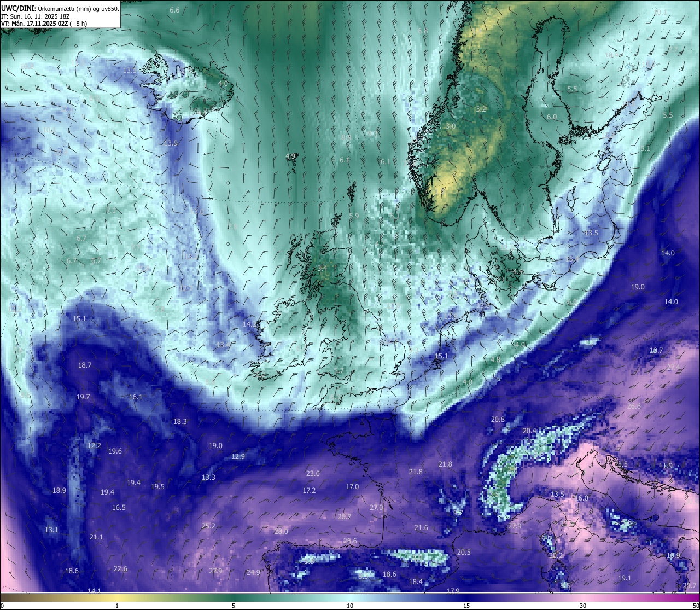This screenshot has height=610, width=700.
Task: Click the 3.0 value over western Norway
Action: (x=451, y=126)
